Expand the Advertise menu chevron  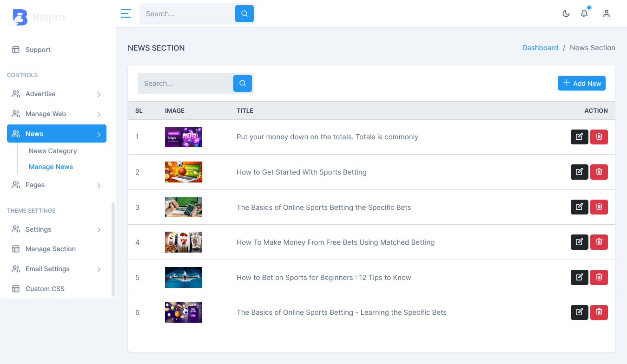tap(99, 94)
